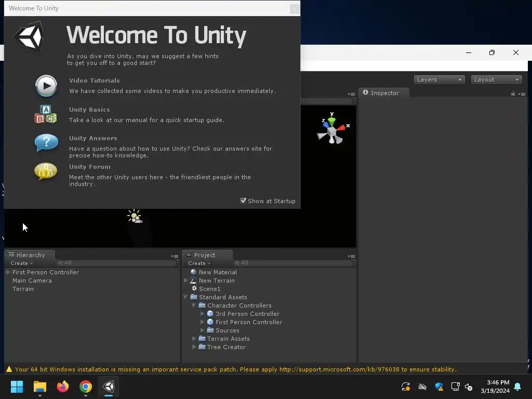Open the Video Tutorials play icon
This screenshot has width=532, height=399.
pos(46,86)
